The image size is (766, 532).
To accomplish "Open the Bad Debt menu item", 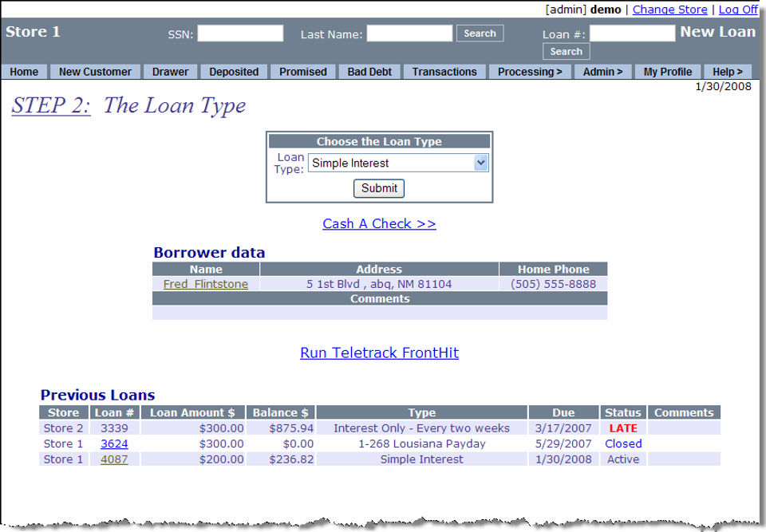I will click(x=369, y=72).
